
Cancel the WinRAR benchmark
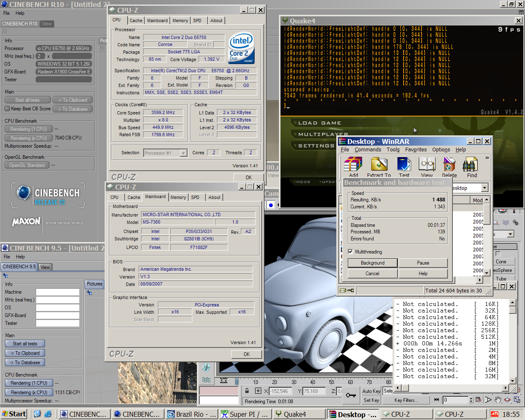(x=372, y=274)
